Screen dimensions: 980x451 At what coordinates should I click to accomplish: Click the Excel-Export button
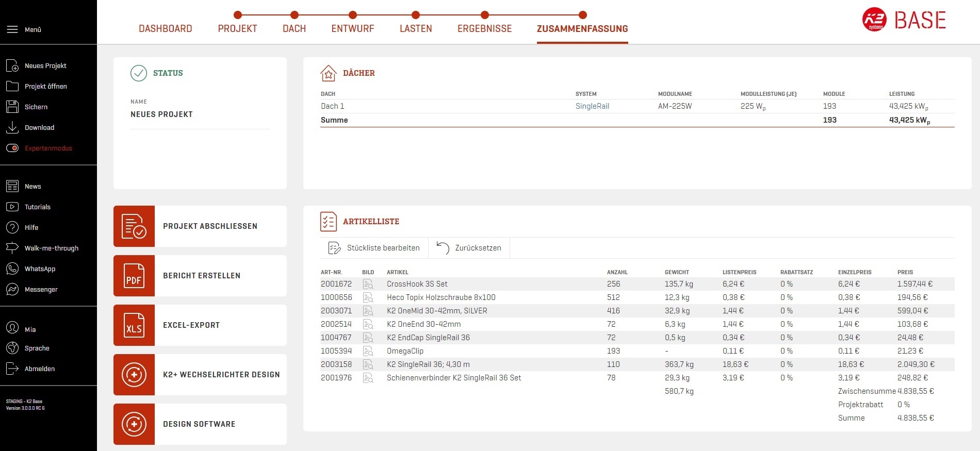tap(200, 325)
